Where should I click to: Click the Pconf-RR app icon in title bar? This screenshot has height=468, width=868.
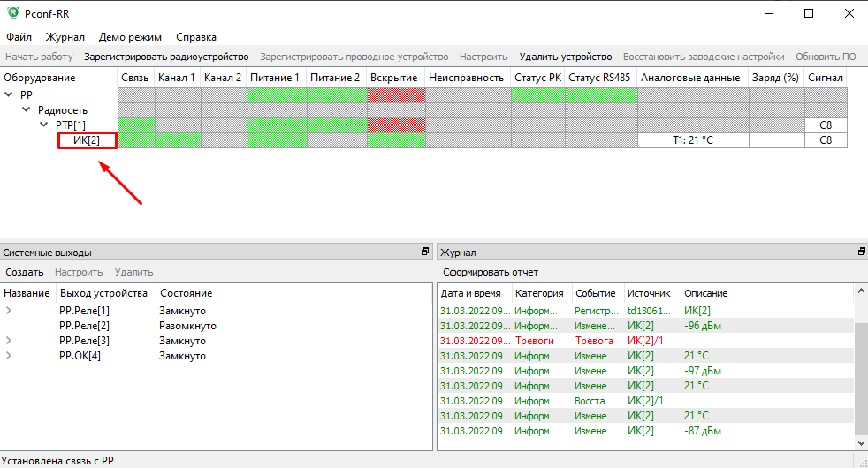11,13
